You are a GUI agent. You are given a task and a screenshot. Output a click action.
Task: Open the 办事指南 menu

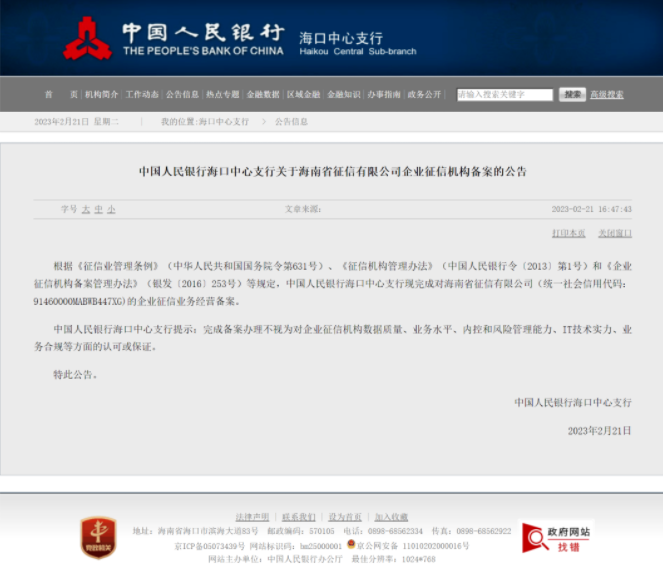point(384,94)
